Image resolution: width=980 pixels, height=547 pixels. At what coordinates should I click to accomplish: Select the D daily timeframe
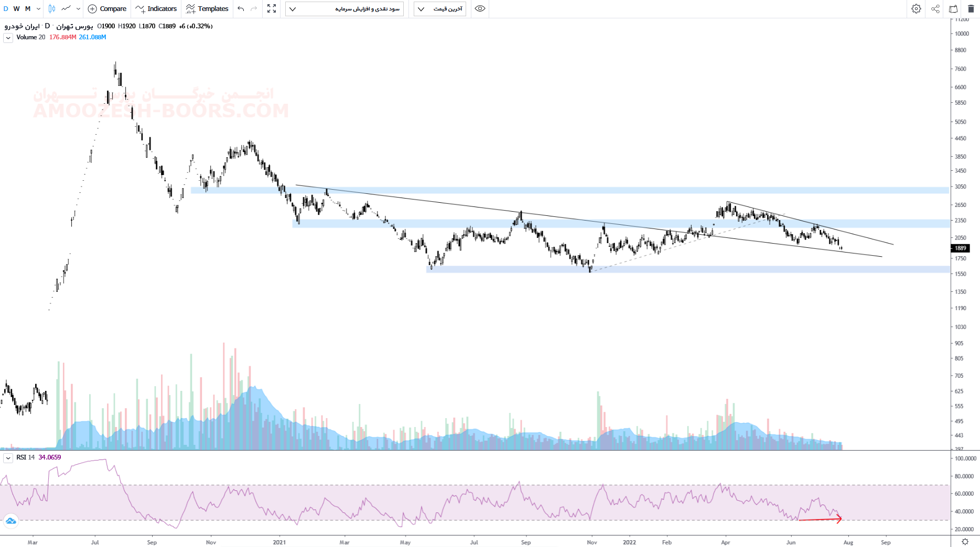tap(6, 8)
